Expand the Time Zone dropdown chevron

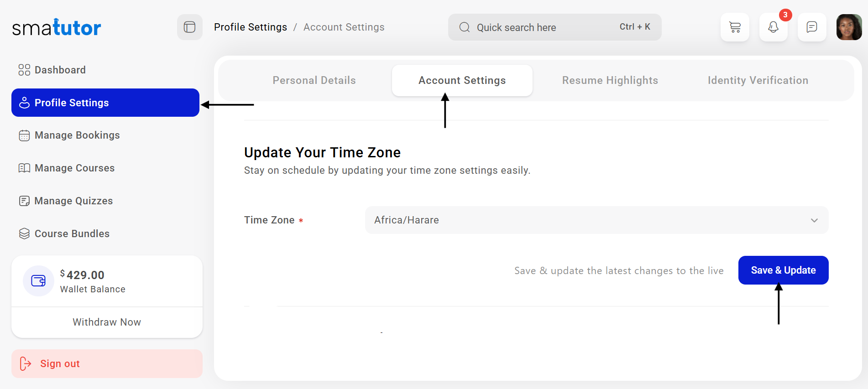[814, 220]
